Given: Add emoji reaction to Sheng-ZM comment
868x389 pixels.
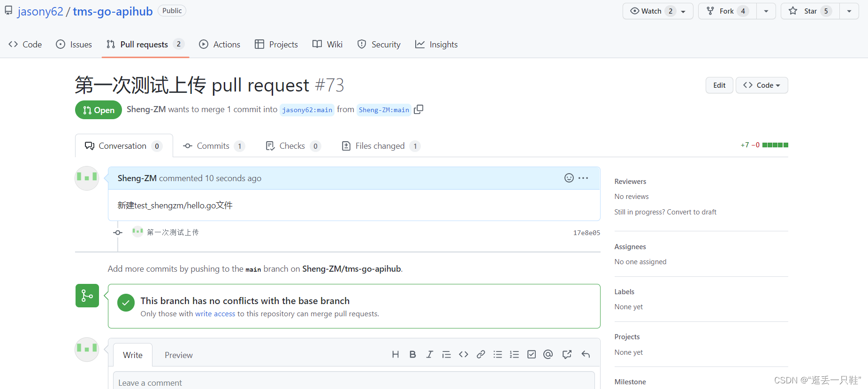Looking at the screenshot, I should click(569, 178).
